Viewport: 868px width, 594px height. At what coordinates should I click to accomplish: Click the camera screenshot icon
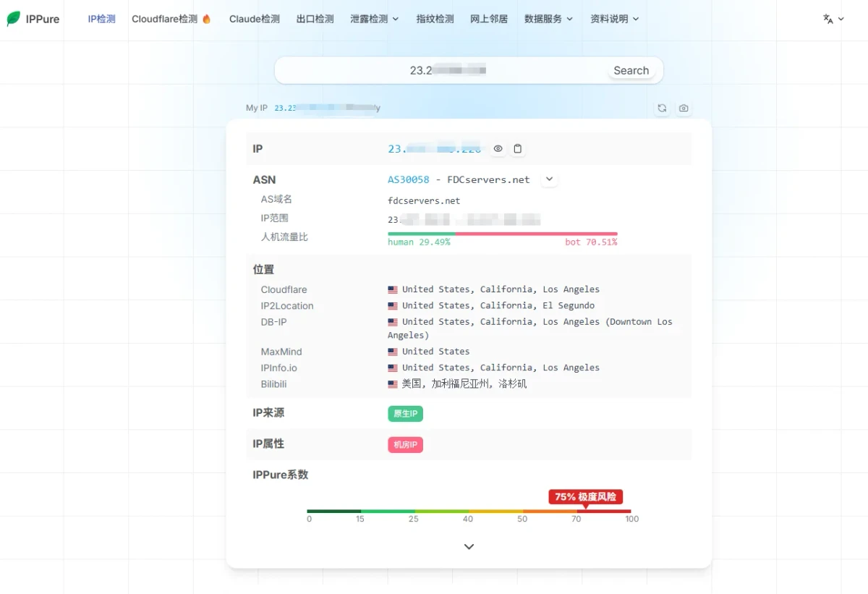click(x=684, y=108)
